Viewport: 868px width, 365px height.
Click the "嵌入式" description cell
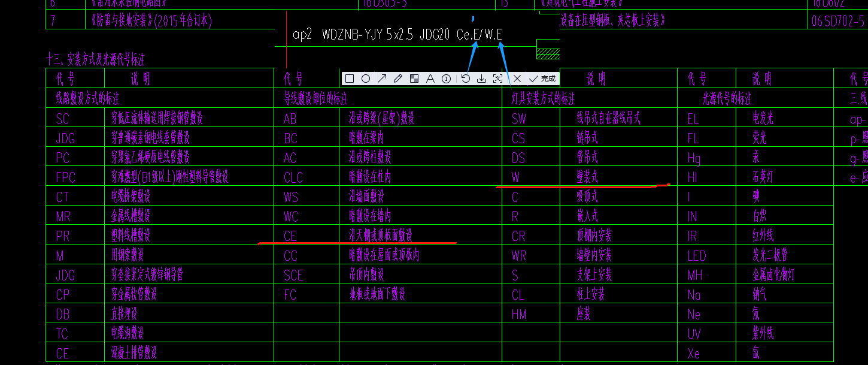(587, 216)
